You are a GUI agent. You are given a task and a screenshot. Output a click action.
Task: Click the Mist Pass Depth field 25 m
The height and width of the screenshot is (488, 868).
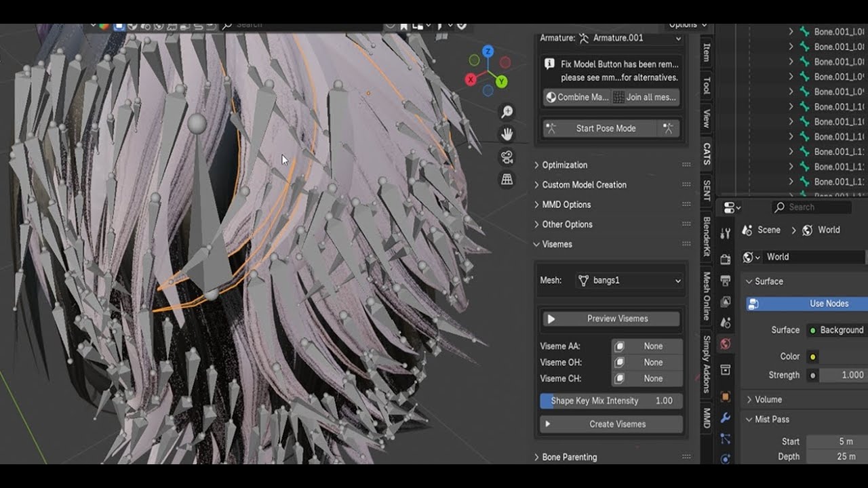click(x=837, y=456)
